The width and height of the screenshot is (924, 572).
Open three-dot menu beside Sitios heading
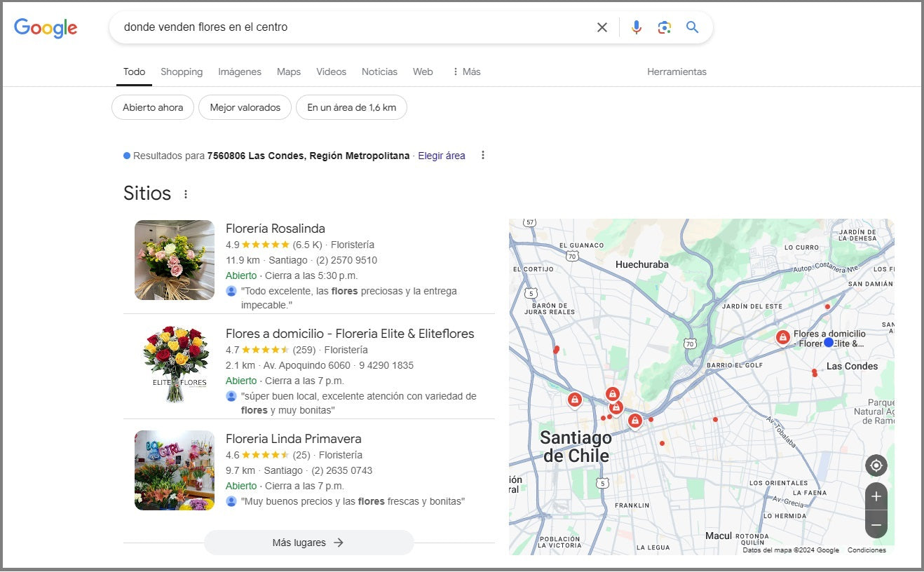pos(186,194)
